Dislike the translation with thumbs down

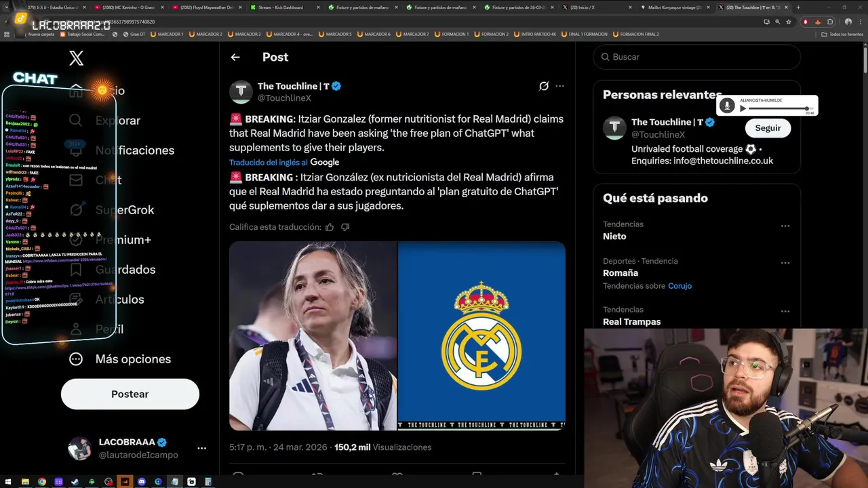pyautogui.click(x=345, y=227)
